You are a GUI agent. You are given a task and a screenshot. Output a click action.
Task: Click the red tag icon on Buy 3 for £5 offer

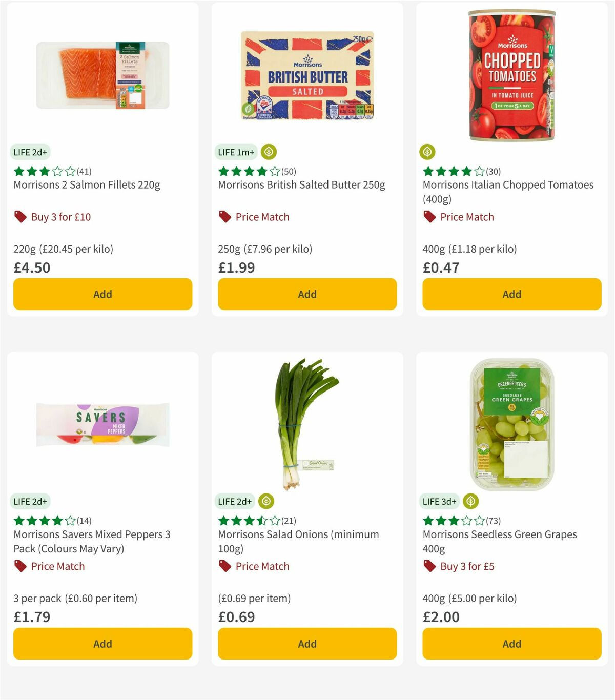pos(428,566)
